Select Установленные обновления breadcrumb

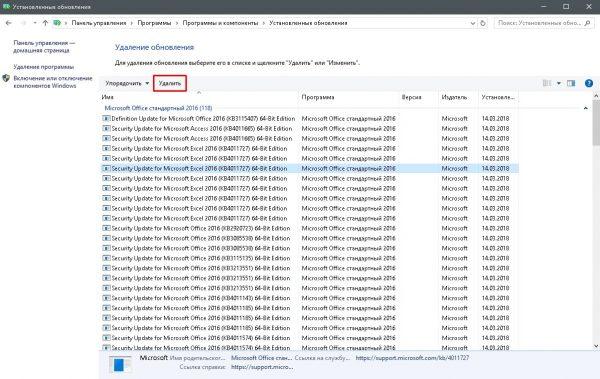coord(308,23)
